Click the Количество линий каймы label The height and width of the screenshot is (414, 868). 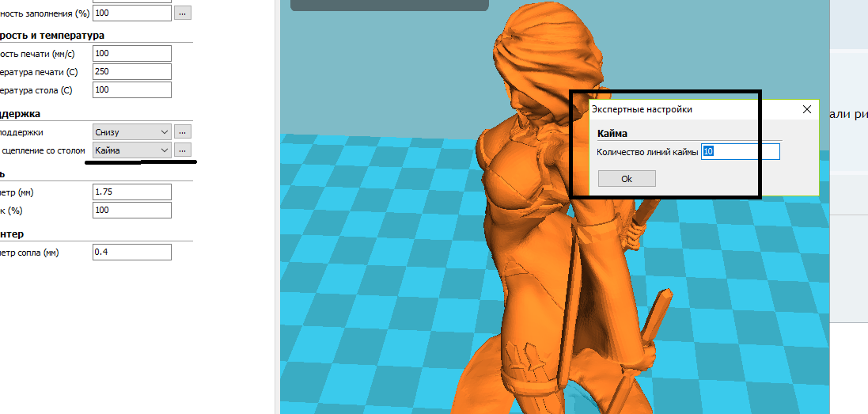647,151
